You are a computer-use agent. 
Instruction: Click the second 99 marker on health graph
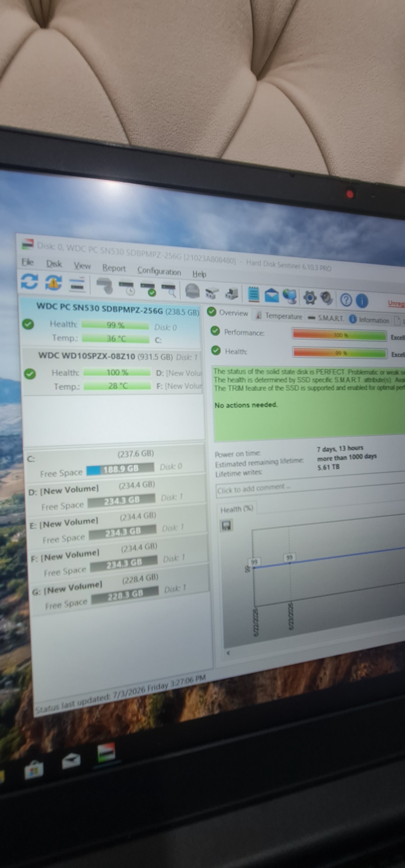point(289,557)
